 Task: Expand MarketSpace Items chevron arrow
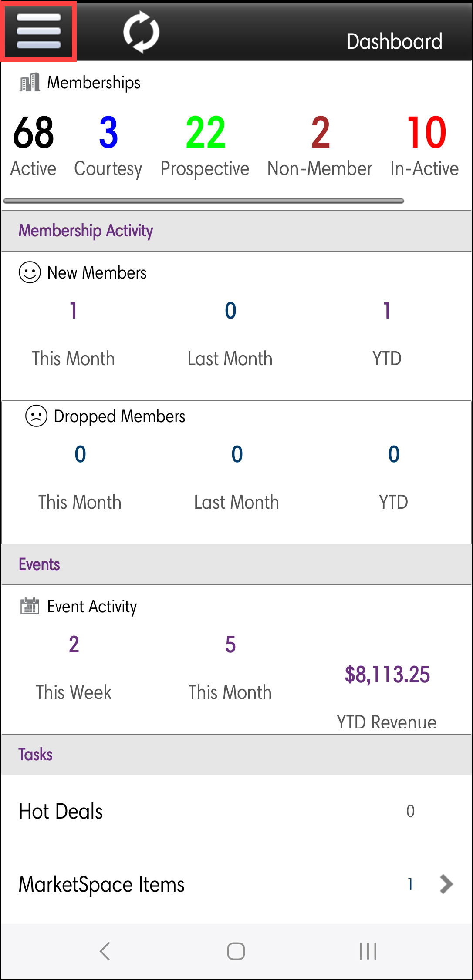pos(446,884)
